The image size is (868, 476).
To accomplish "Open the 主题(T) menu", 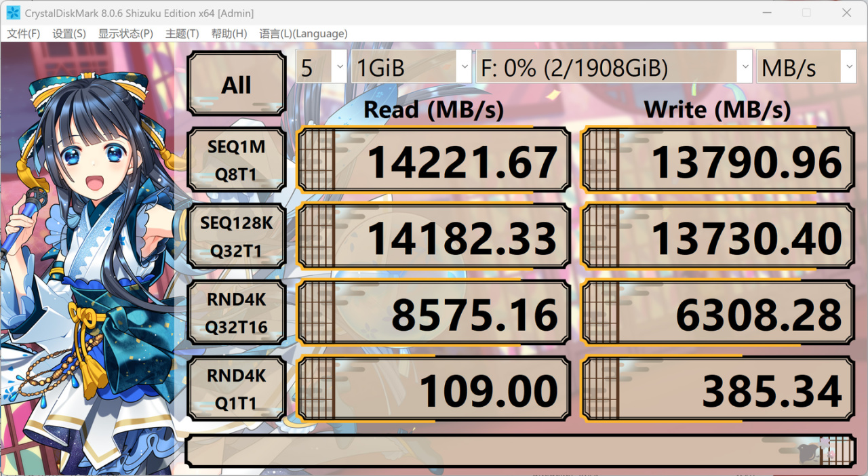I will pos(182,33).
